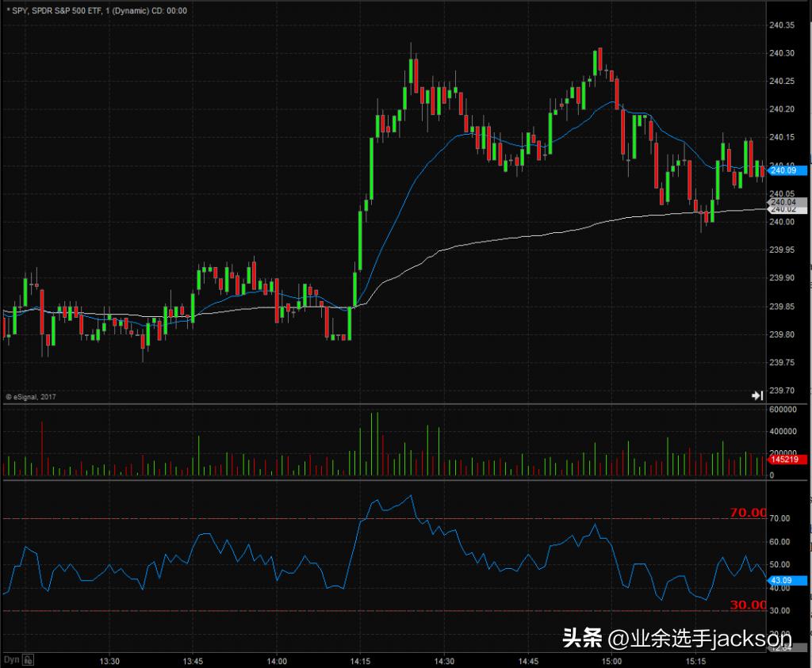Click the 15:15 time axis label
This screenshot has height=668, width=812.
pos(695,662)
